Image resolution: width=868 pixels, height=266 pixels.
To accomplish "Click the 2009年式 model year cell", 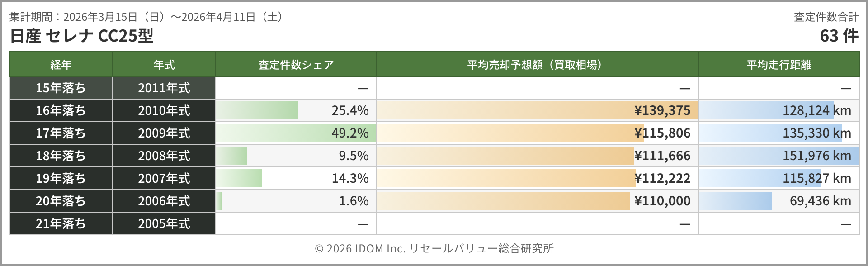I will coord(164,133).
